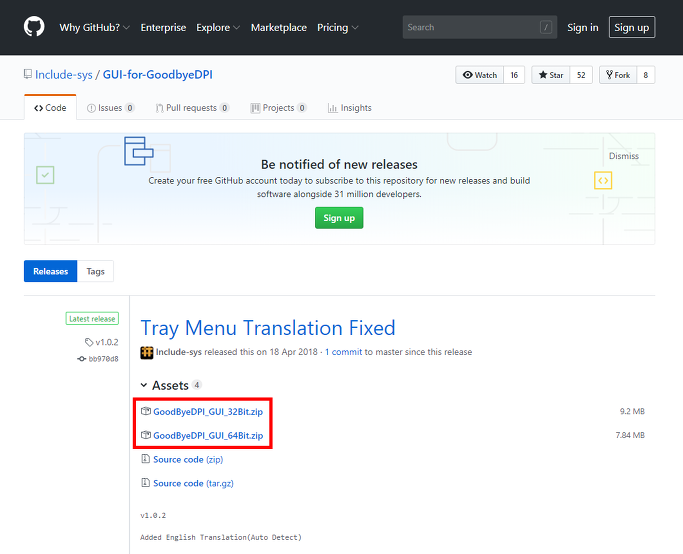Collapse the Assets section

tap(144, 385)
